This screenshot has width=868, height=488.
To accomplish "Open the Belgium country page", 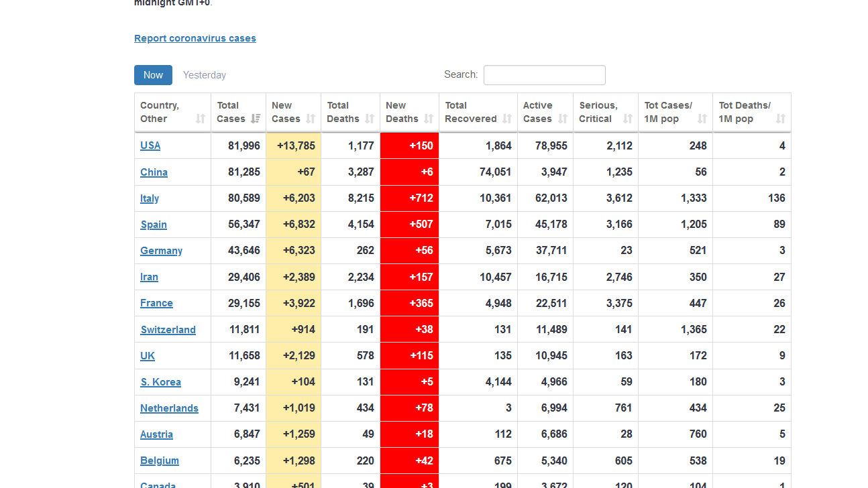I will pyautogui.click(x=160, y=461).
